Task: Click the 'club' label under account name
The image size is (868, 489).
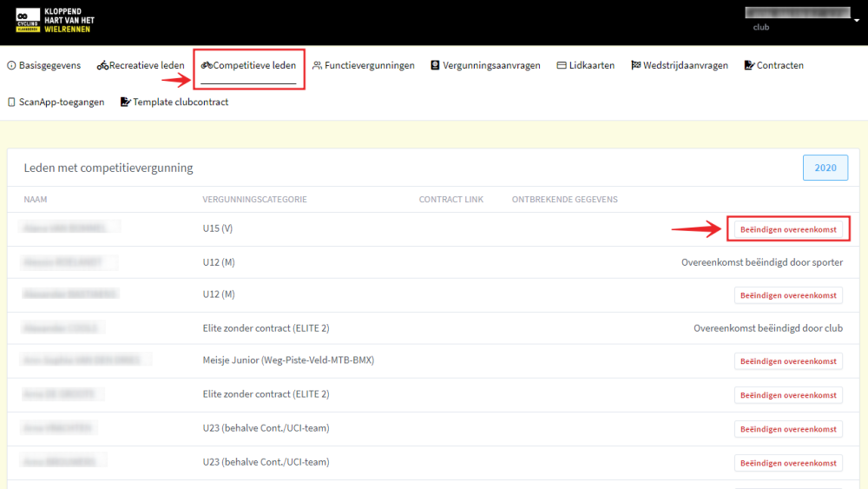Action: pos(761,27)
